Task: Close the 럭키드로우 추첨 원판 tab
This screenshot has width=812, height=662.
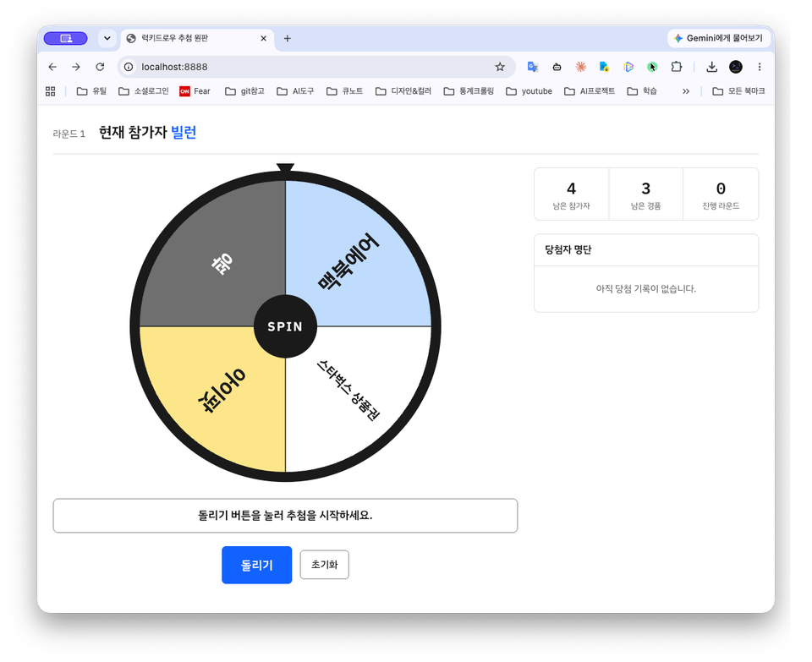Action: 263,38
